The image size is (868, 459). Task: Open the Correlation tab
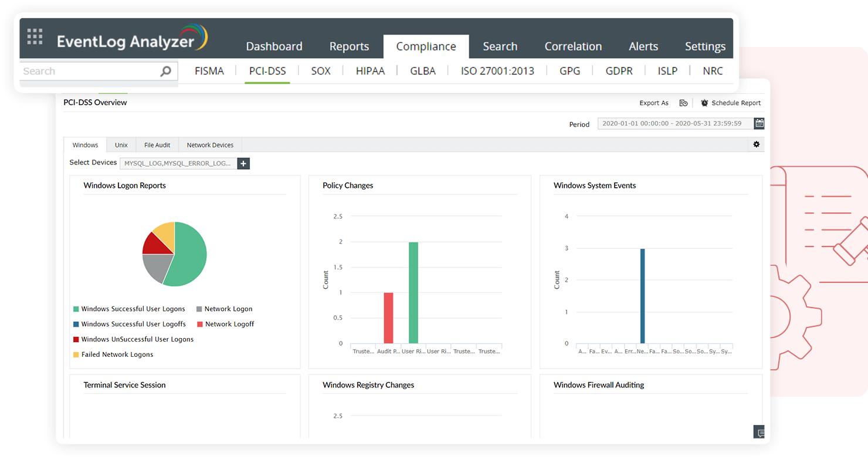point(573,46)
